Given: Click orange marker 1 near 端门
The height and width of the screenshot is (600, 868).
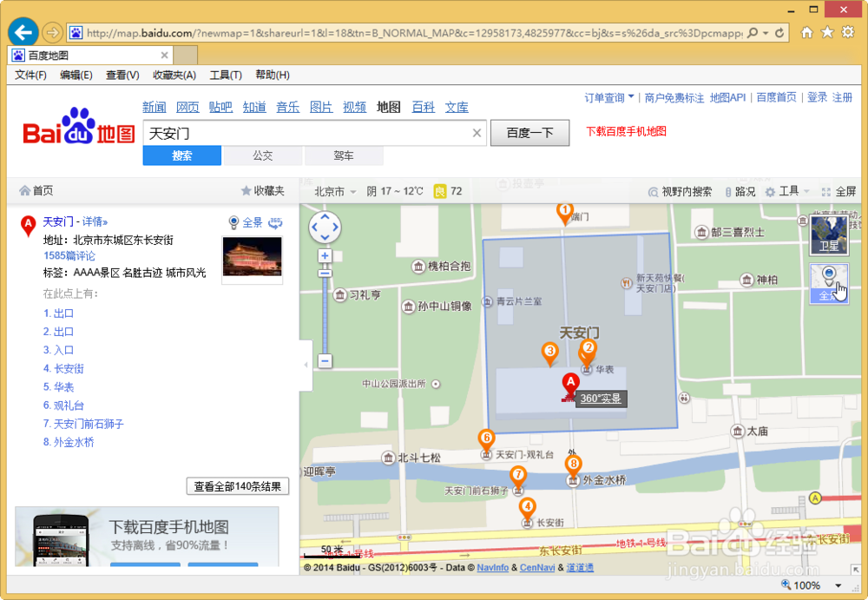Looking at the screenshot, I should [564, 214].
